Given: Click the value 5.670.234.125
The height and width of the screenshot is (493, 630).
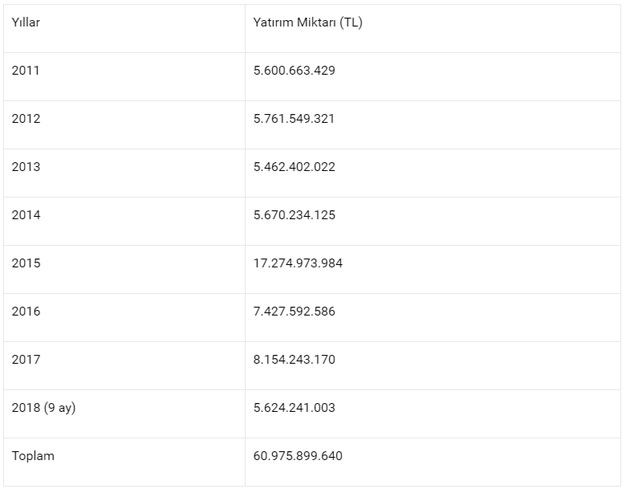Looking at the screenshot, I should pos(294,215).
